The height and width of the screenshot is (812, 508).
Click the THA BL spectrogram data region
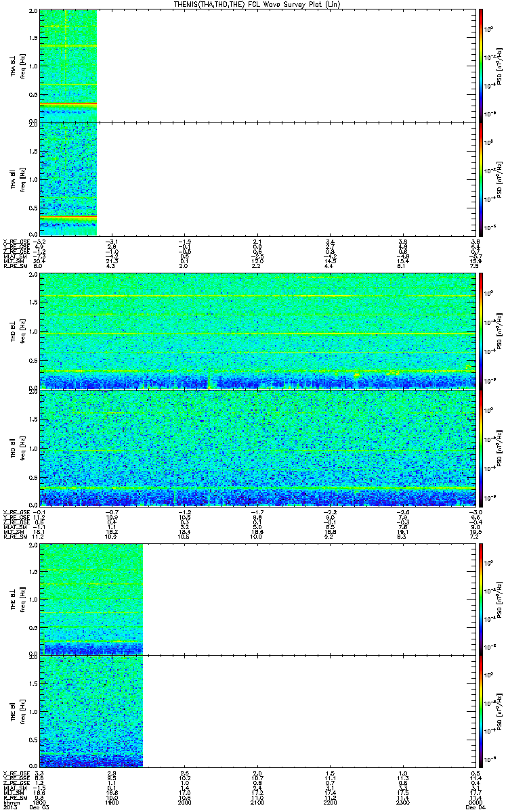68,66
